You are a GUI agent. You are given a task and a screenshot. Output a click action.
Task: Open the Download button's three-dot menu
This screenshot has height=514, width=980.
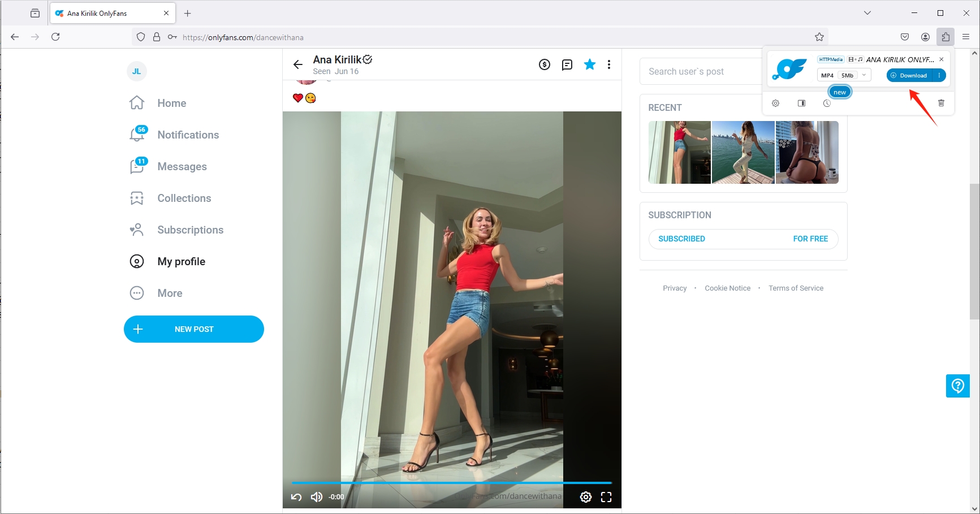[939, 75]
